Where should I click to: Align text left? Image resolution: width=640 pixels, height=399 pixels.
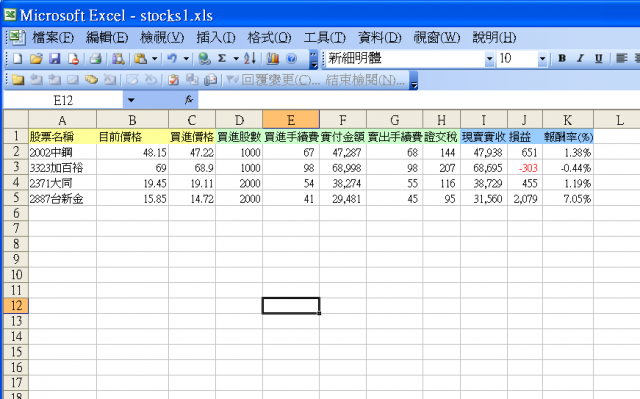pyautogui.click(x=621, y=59)
